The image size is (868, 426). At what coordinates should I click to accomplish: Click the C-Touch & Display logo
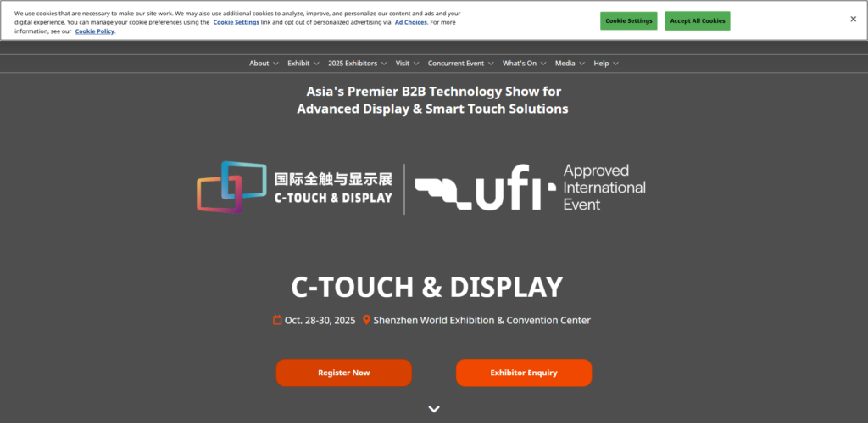[294, 188]
